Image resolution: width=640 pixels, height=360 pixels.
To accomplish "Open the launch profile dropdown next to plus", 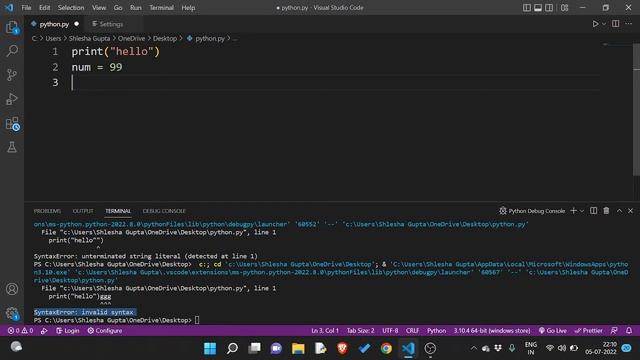I will (582, 211).
